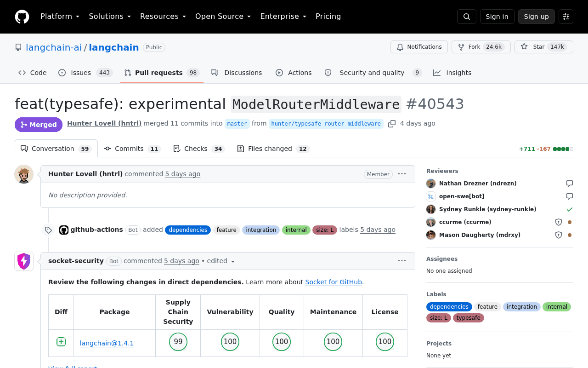588x368 pixels.
Task: Open the GitHub homepage logo
Action: (x=22, y=17)
